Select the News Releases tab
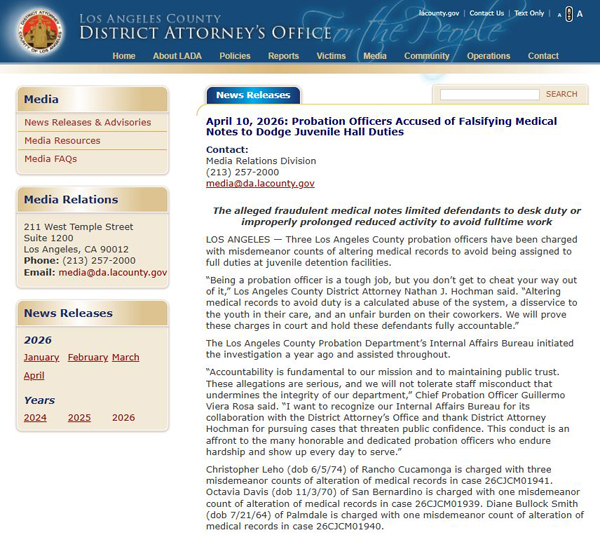The height and width of the screenshot is (535, 600). 252,95
